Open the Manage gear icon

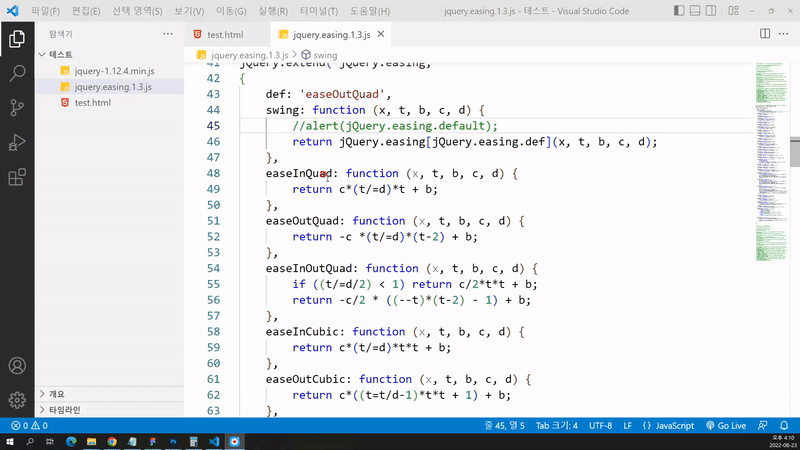coord(17,400)
